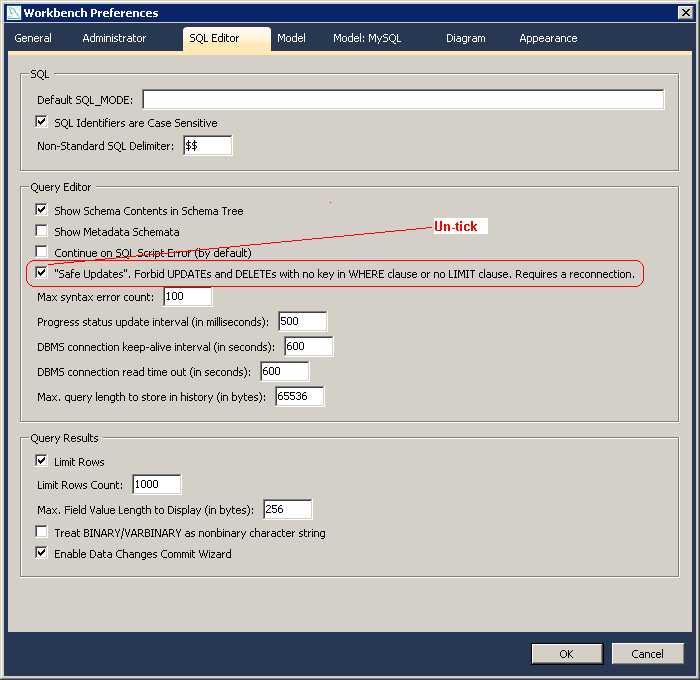Toggle SQL Identifiers are Case Sensitive checkbox
700x680 pixels.
pyautogui.click(x=41, y=122)
